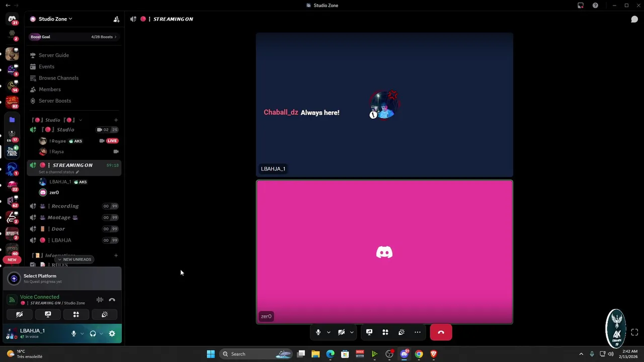
Task: Join the LBAHJA voice channel
Action: (x=73, y=240)
